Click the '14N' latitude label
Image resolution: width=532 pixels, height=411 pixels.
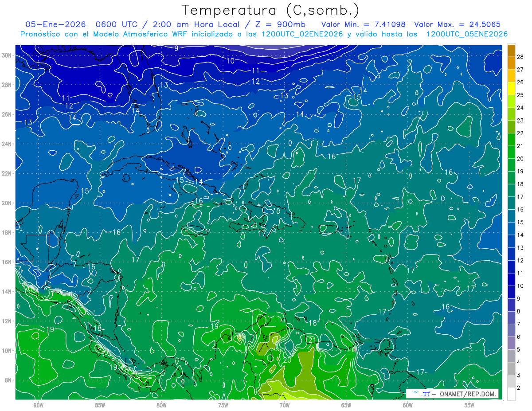click(x=7, y=292)
